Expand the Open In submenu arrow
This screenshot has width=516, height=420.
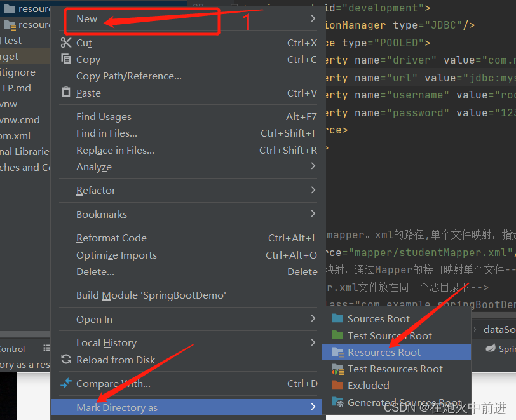click(x=313, y=318)
